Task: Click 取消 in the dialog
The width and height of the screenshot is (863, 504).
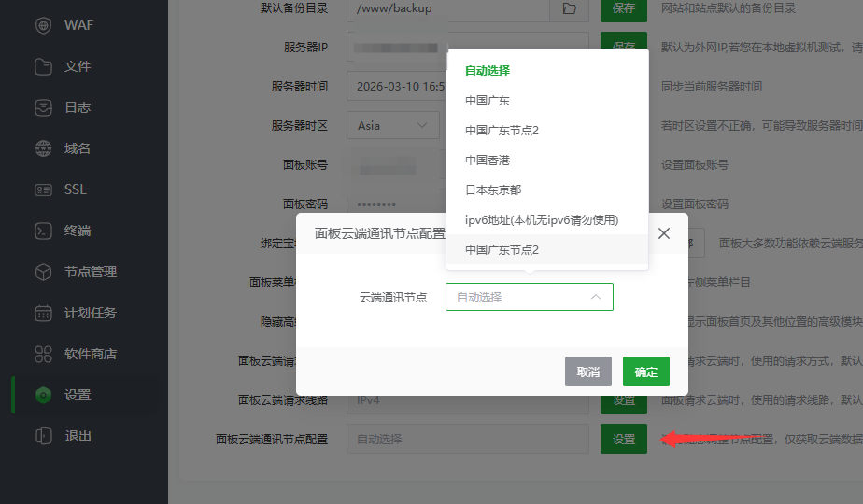Action: tap(587, 371)
